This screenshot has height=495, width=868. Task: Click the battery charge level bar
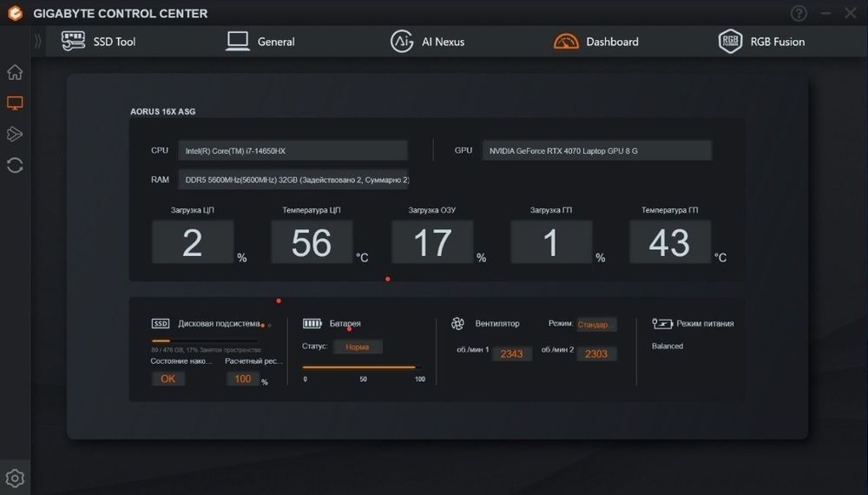(x=363, y=366)
